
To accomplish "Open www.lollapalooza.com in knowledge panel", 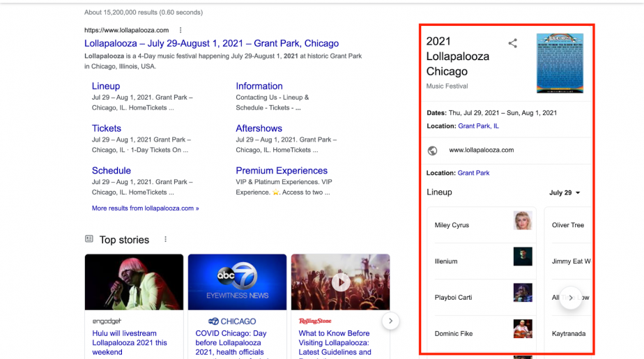I will click(482, 150).
